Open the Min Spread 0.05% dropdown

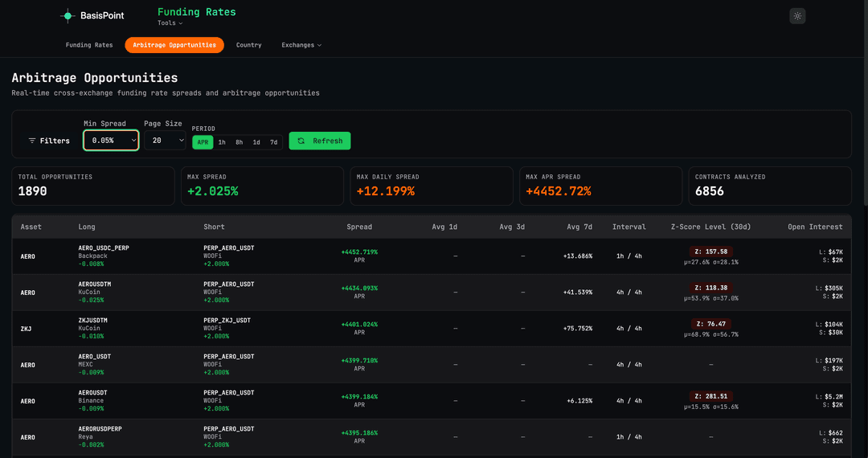point(111,141)
